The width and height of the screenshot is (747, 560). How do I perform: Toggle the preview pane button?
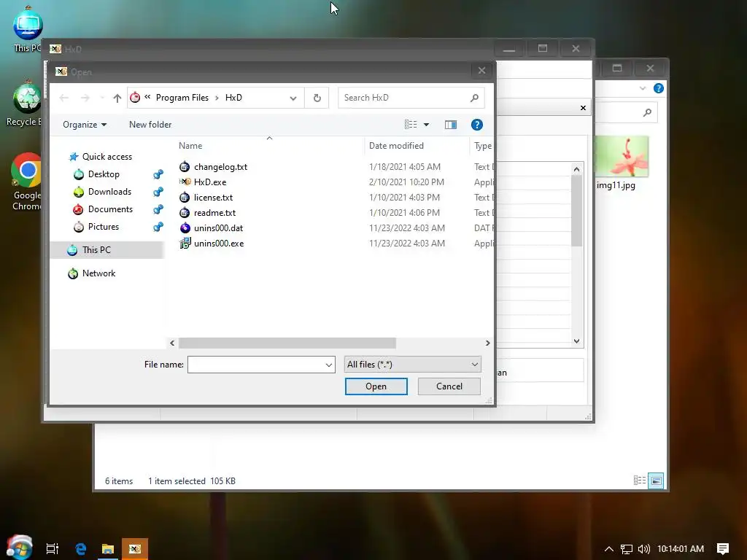(x=451, y=125)
